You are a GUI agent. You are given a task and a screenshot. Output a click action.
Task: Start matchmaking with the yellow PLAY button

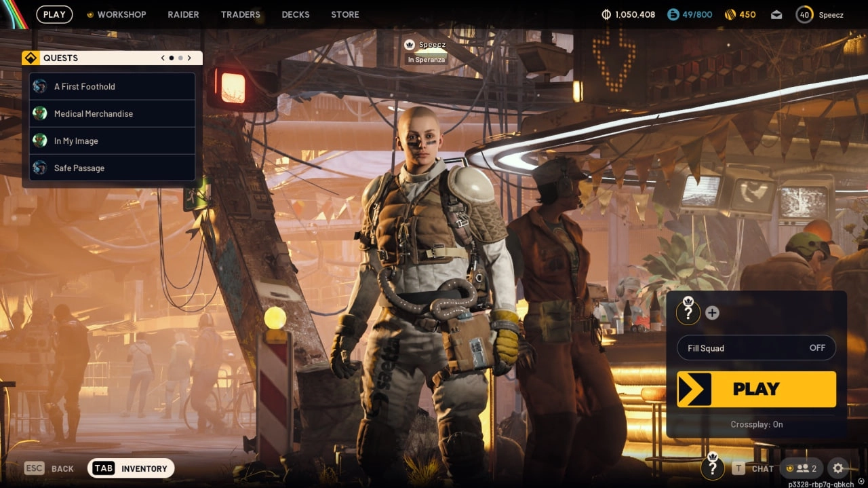tap(756, 389)
